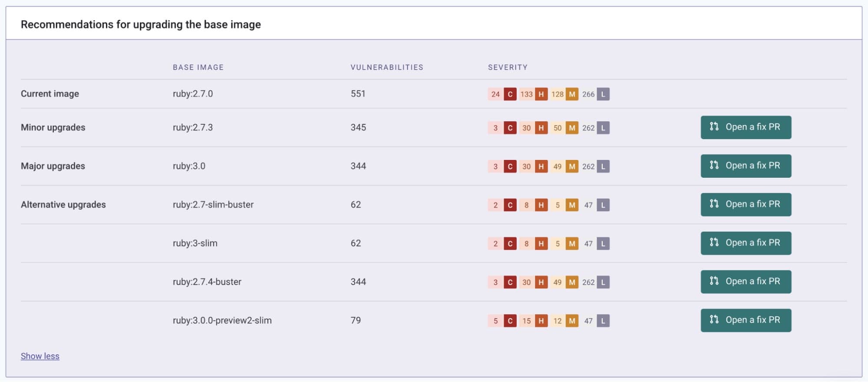Screen dimensions: 868x382
Task: Select the ruby:3.0.0-preview2-slim image name
Action: click(x=222, y=320)
